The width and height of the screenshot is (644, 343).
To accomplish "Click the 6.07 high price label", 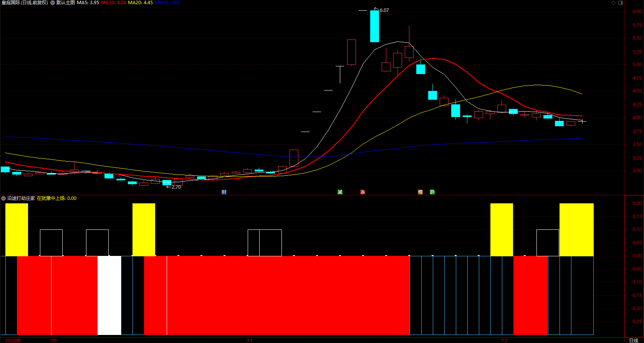I will (384, 10).
